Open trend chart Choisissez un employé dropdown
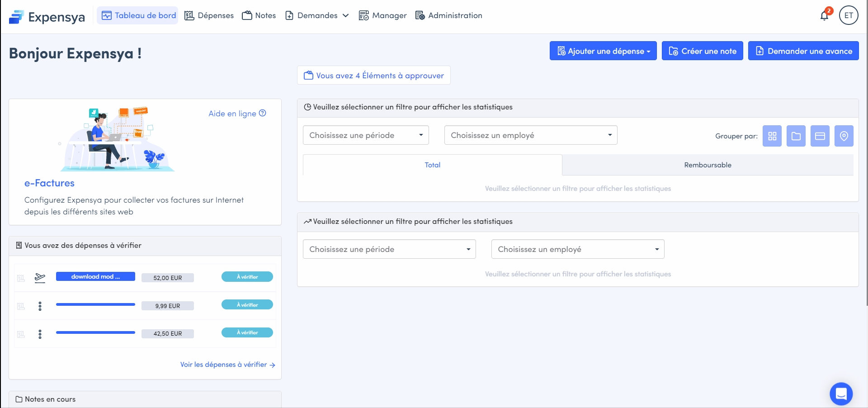Screen dimensions: 868x408 pyautogui.click(x=578, y=249)
